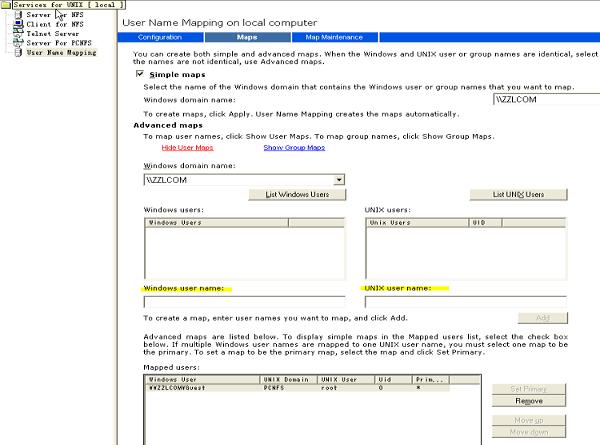The image size is (600, 445).
Task: Click the Server for PCNFS icon
Action: pos(18,43)
